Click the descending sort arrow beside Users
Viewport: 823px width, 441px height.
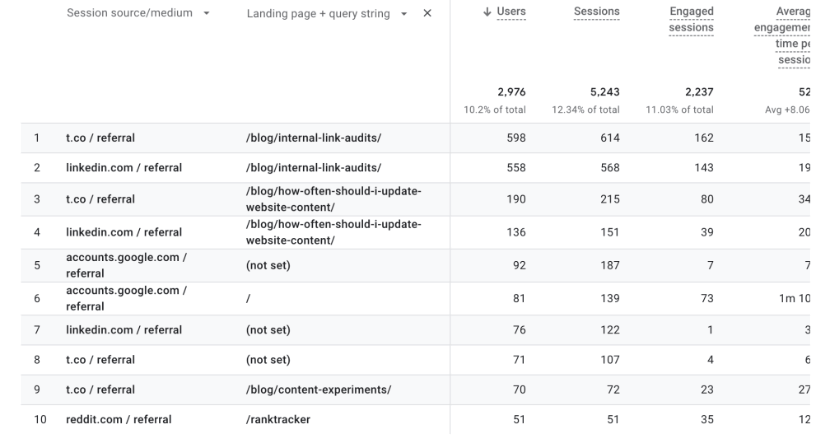[487, 12]
